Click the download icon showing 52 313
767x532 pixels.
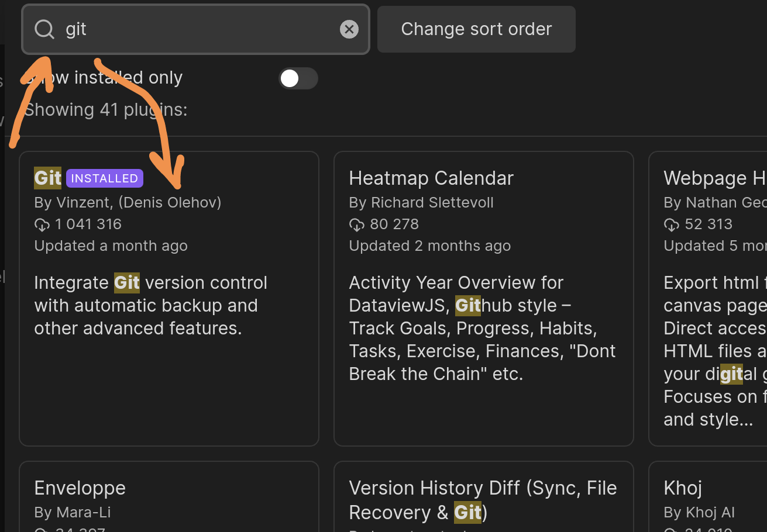(x=672, y=224)
